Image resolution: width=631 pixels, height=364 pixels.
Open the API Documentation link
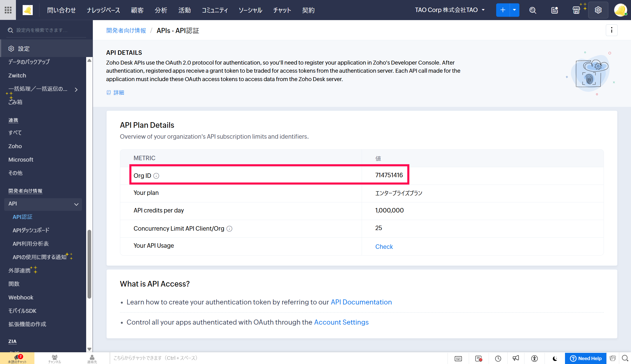click(x=361, y=302)
